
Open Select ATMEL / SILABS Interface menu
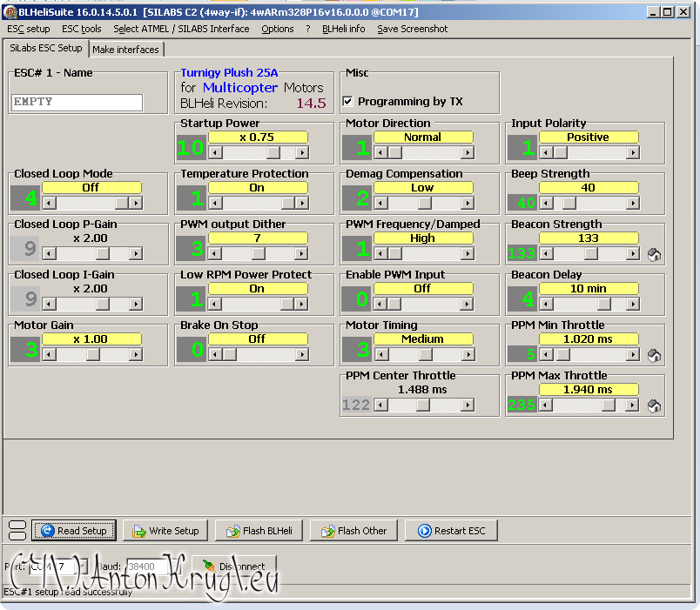pos(181,29)
